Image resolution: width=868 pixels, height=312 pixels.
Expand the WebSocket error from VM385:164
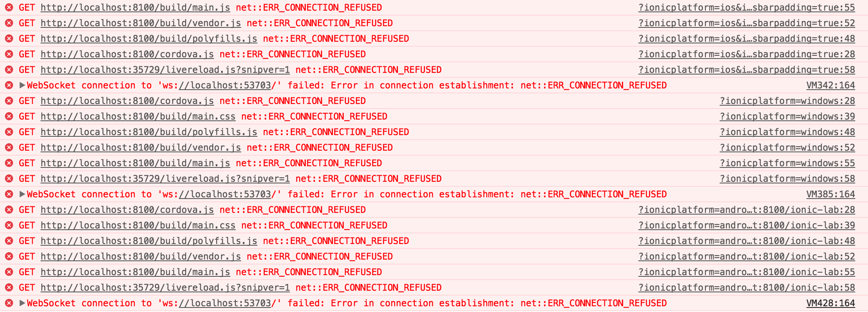pos(23,194)
